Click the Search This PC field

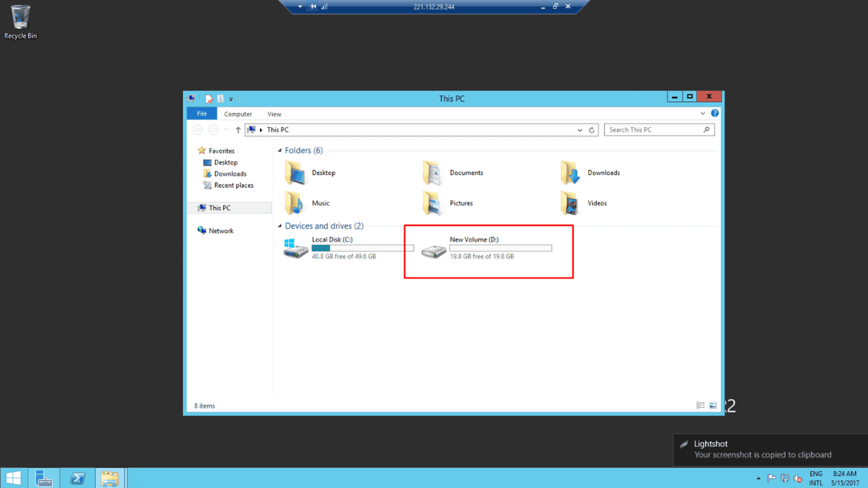click(x=653, y=130)
